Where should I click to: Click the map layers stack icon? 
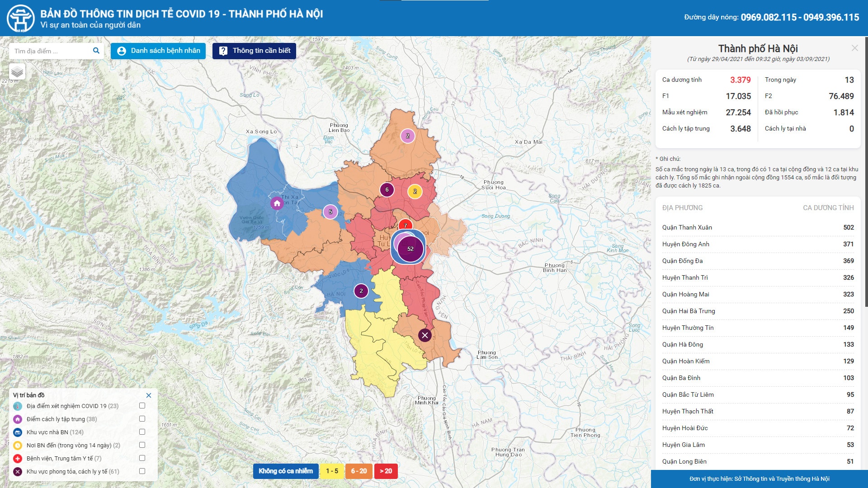point(17,72)
